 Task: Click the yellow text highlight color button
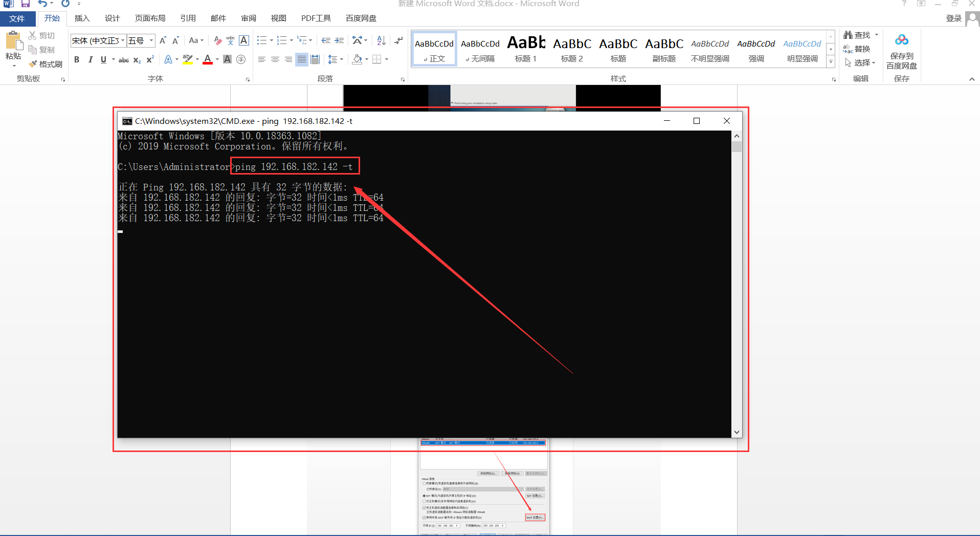(x=188, y=59)
